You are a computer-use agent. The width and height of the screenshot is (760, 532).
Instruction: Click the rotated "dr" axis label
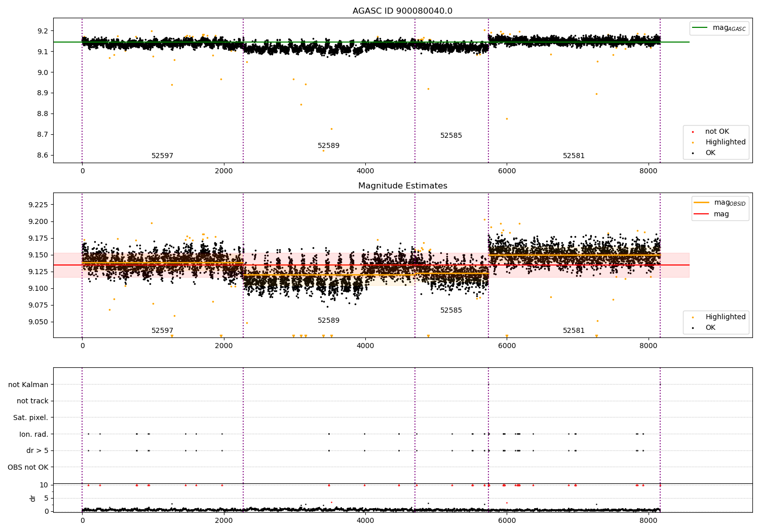point(33,498)
